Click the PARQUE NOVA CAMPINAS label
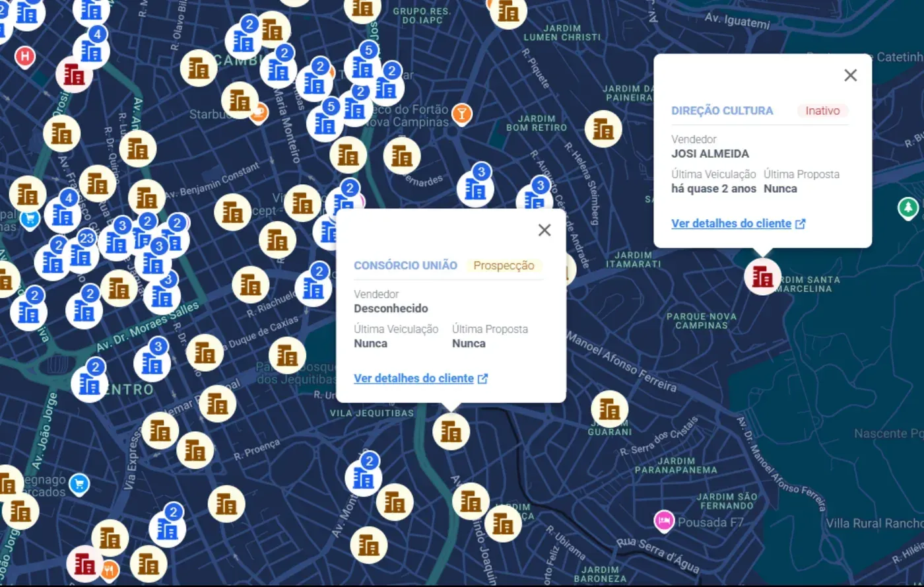The width and height of the screenshot is (924, 587). 701,321
